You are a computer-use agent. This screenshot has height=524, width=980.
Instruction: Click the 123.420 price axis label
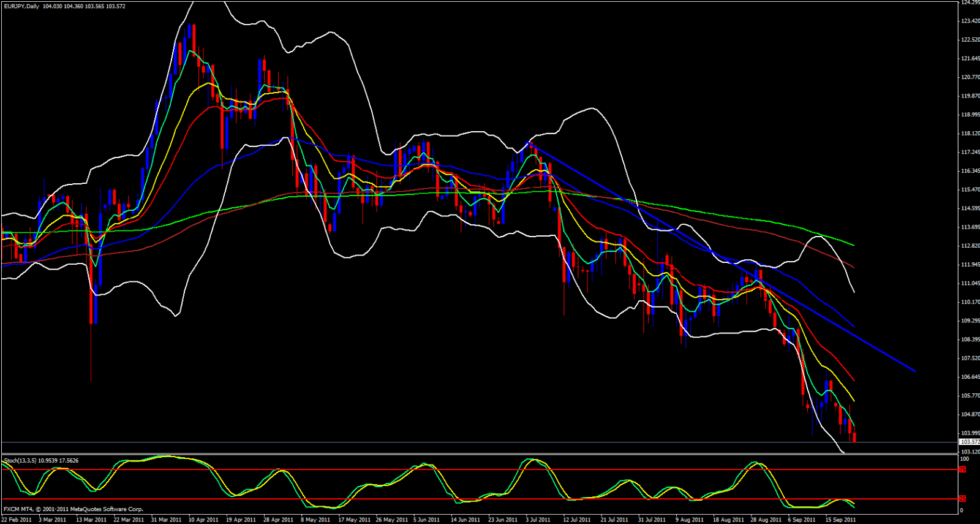pyautogui.click(x=970, y=21)
